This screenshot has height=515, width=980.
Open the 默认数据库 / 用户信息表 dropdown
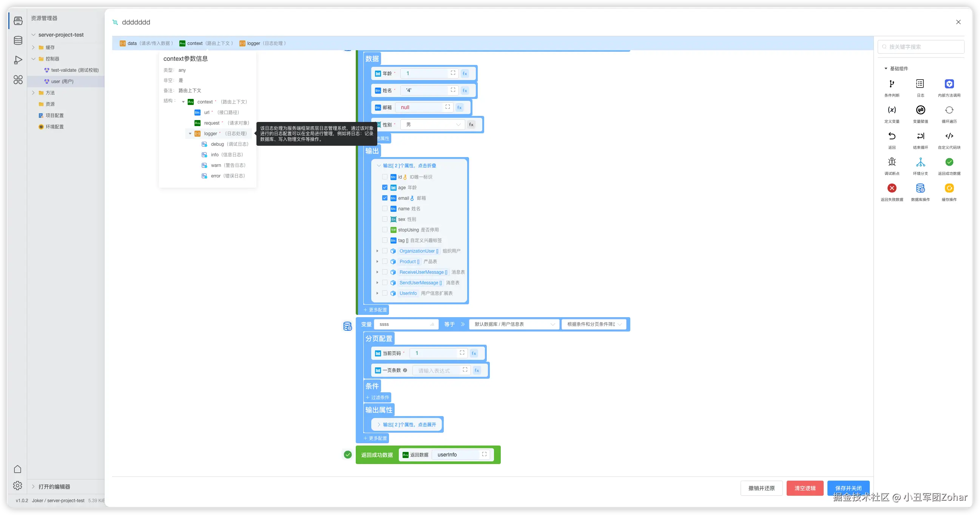click(x=514, y=324)
